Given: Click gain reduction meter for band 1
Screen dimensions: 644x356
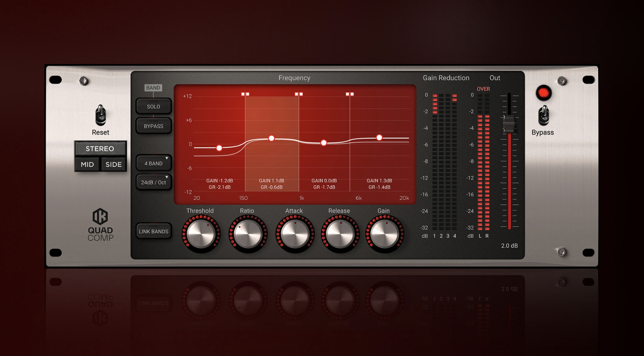Looking at the screenshot, I should 435,162.
